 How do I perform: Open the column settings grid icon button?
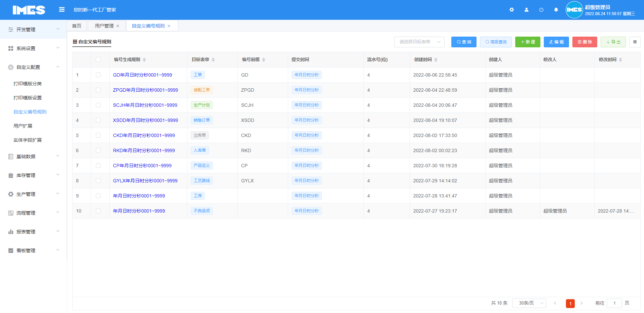[x=635, y=42]
